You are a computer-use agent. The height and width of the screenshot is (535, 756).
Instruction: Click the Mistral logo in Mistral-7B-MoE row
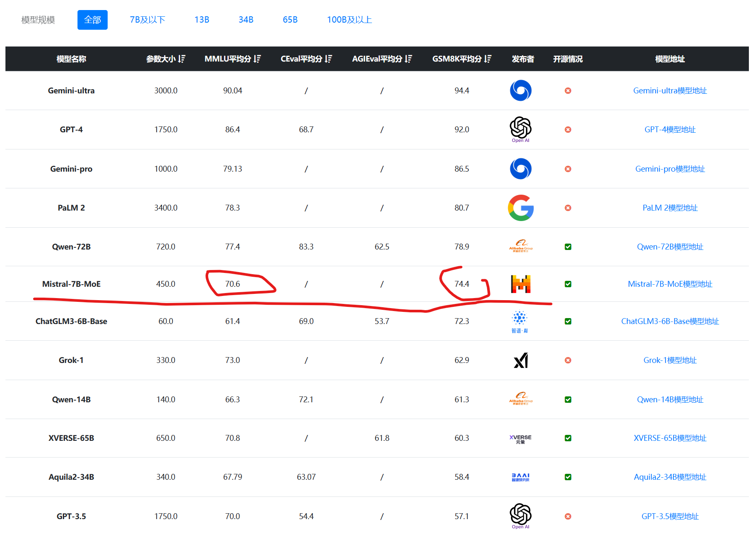(x=521, y=284)
